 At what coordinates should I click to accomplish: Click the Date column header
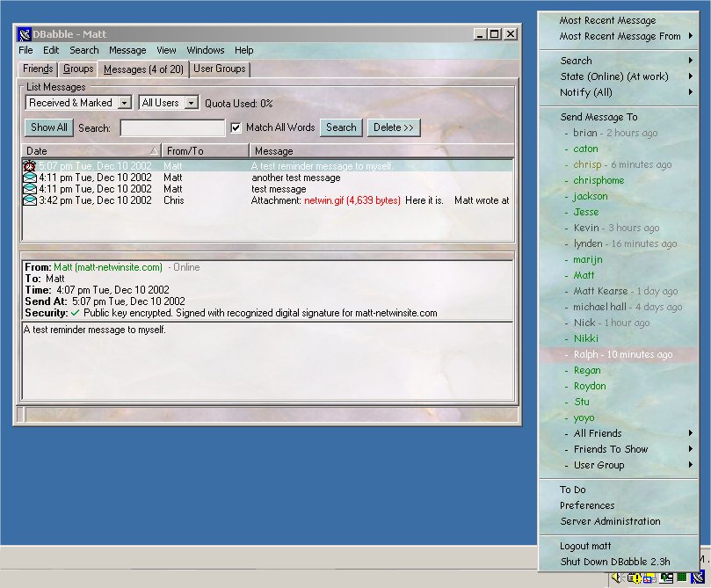[91, 150]
